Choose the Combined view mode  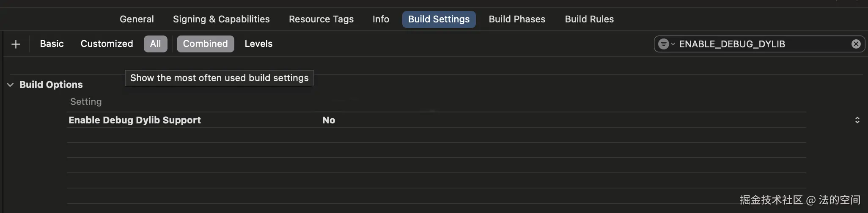(205, 44)
